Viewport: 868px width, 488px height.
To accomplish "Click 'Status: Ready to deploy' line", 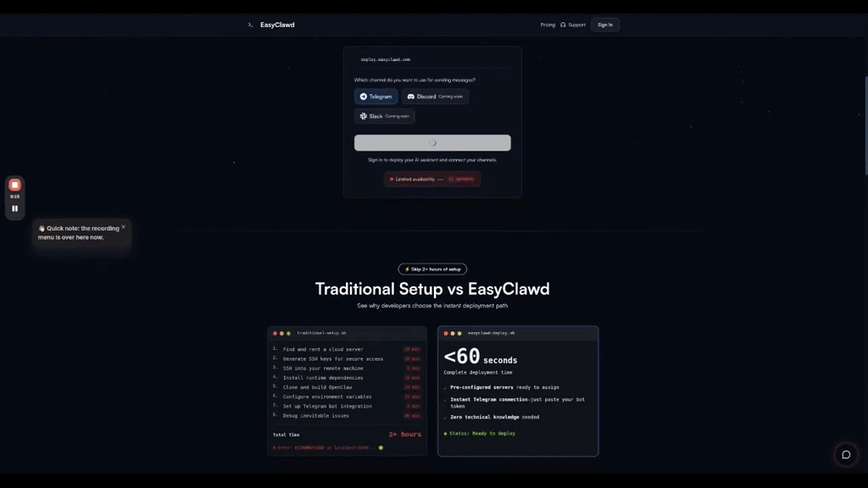I will pos(480,433).
